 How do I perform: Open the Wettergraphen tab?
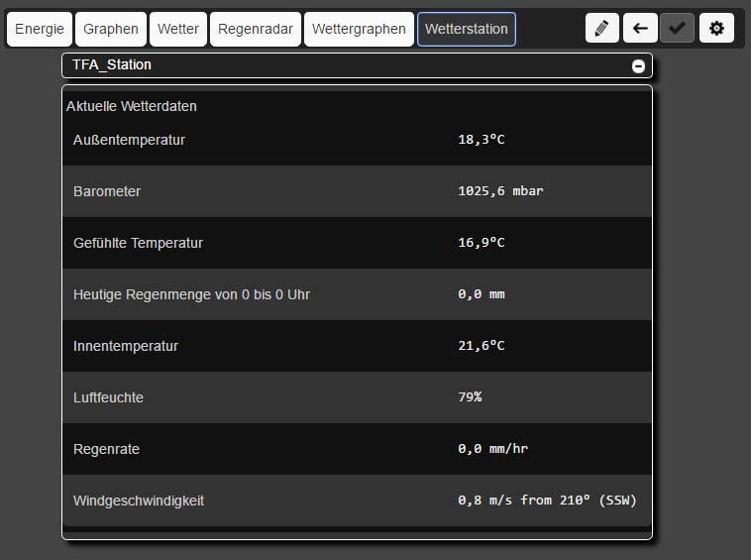coord(359,29)
